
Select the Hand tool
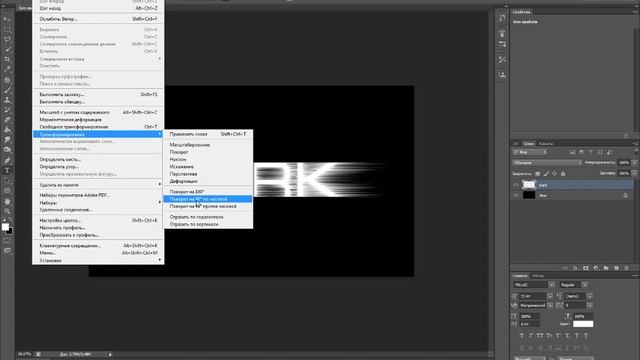(x=7, y=202)
